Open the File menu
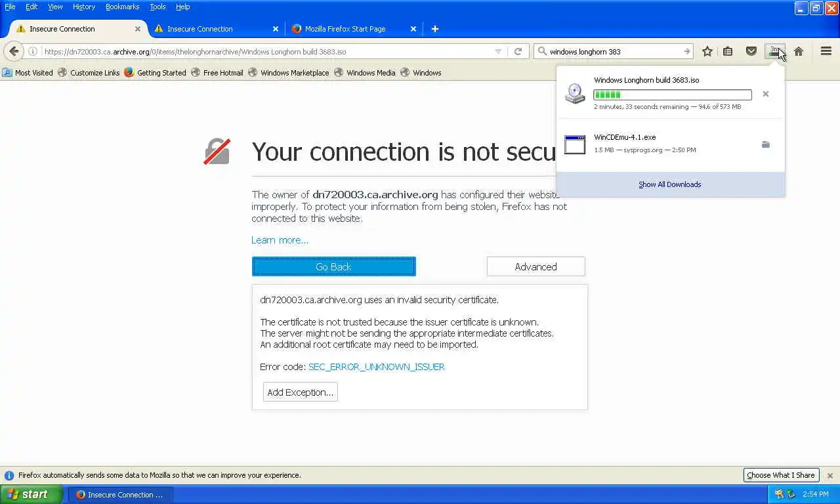Screen dimensions: 840x504 coord(10,7)
